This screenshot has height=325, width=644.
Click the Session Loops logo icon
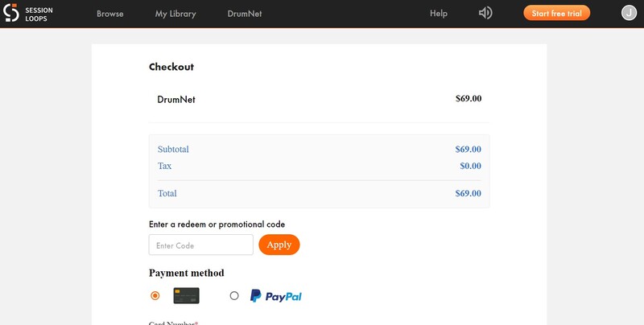(x=12, y=13)
